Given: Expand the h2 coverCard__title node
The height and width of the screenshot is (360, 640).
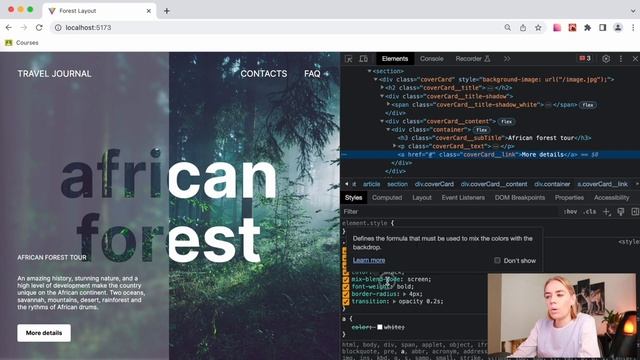Looking at the screenshot, I should [382, 88].
